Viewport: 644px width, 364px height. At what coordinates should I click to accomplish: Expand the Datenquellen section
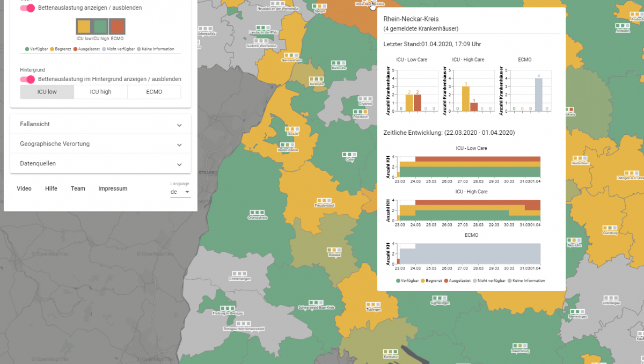pyautogui.click(x=100, y=163)
